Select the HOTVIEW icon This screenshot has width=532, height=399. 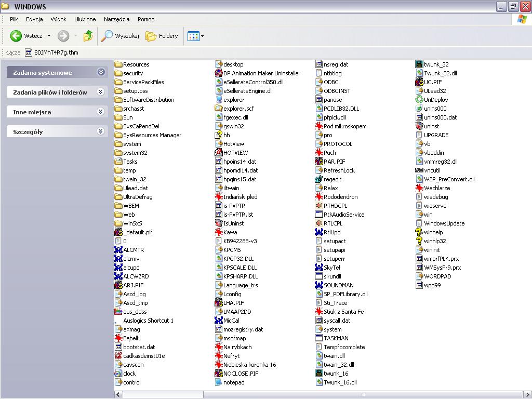[x=219, y=153]
